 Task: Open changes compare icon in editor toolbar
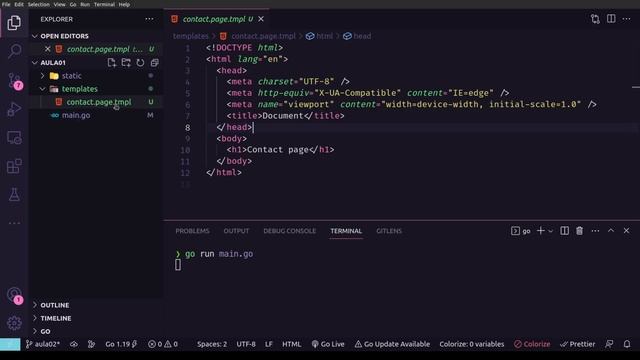tap(595, 19)
